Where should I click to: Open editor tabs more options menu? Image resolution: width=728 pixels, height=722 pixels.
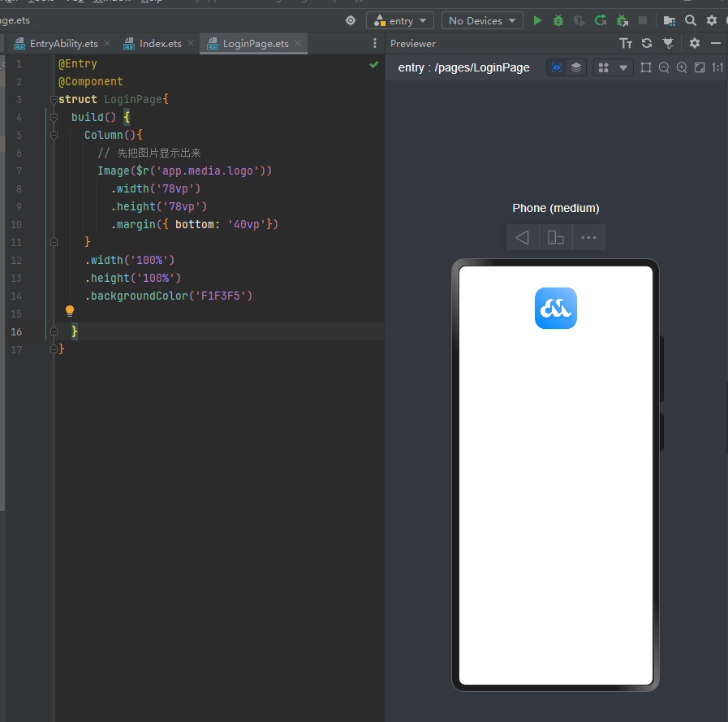tap(375, 43)
